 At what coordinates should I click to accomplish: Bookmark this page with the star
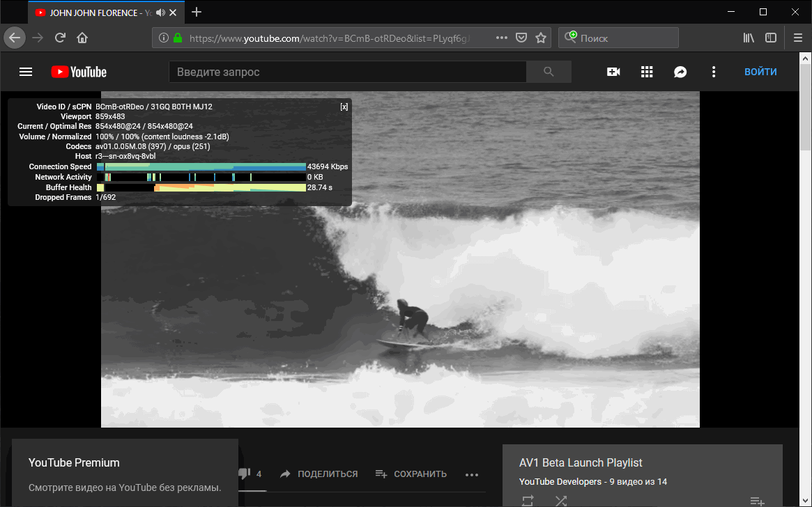tap(540, 38)
